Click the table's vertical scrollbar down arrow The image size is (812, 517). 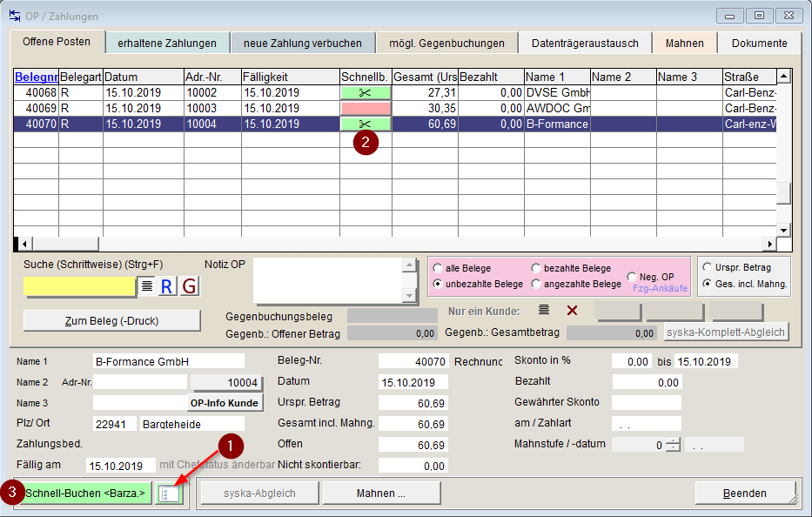(784, 230)
